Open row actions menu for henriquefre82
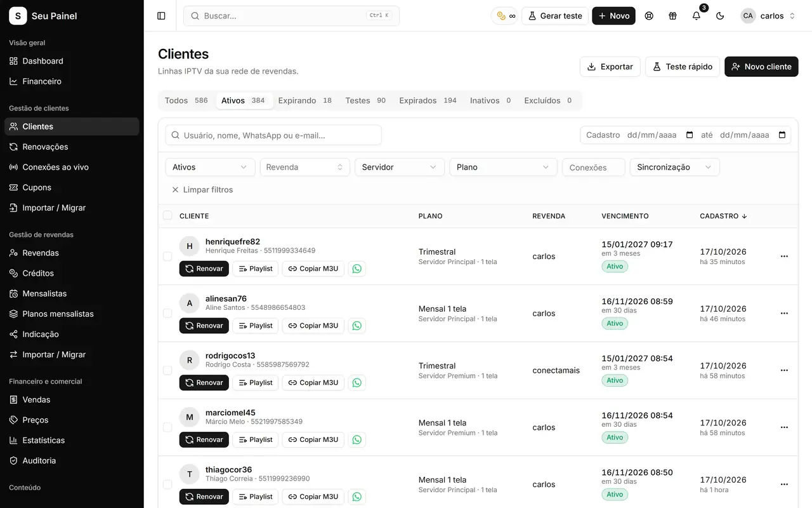The width and height of the screenshot is (812, 508). (x=784, y=257)
